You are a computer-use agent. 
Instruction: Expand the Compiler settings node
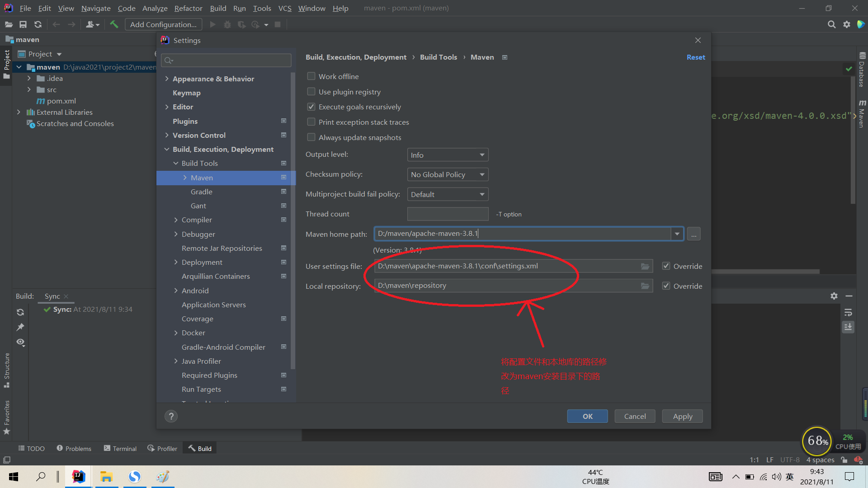pyautogui.click(x=176, y=220)
